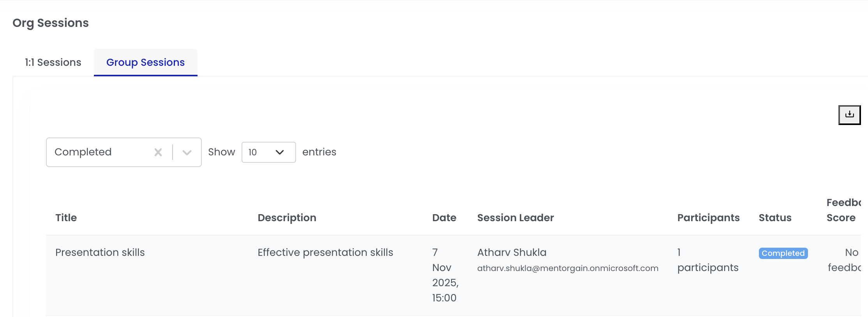
Task: Click the Org Sessions page heading
Action: [51, 23]
